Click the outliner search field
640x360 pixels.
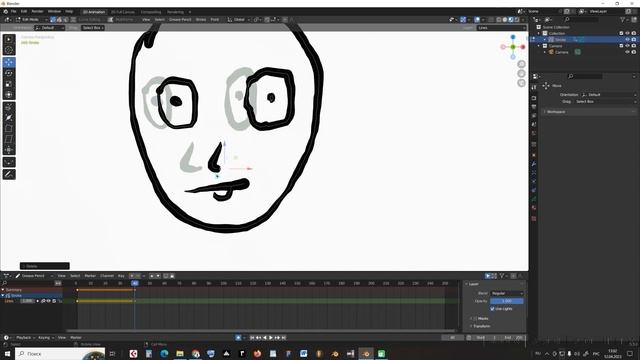[x=581, y=20]
